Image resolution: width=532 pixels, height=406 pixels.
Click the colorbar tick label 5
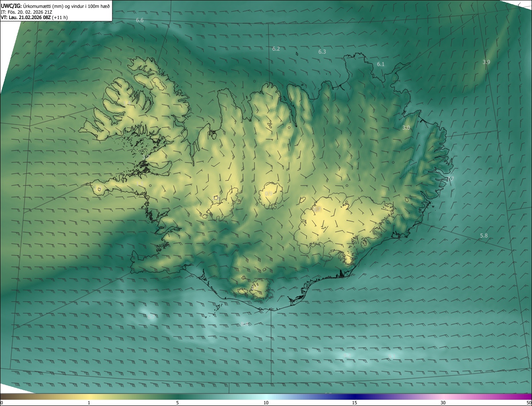coord(177,403)
